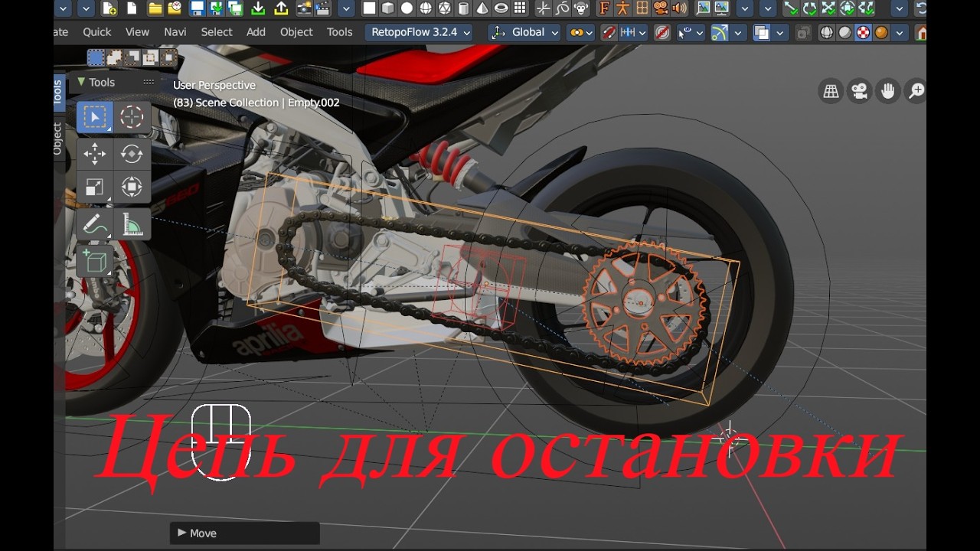Open snapping options dropdown
980x551 pixels.
point(634,33)
